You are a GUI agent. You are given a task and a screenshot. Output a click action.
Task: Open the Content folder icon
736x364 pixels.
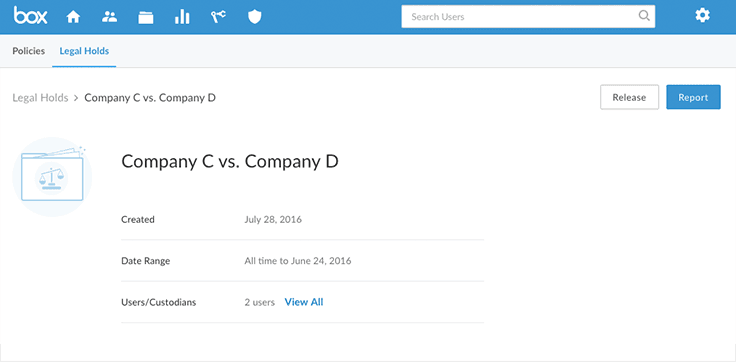[x=146, y=17]
